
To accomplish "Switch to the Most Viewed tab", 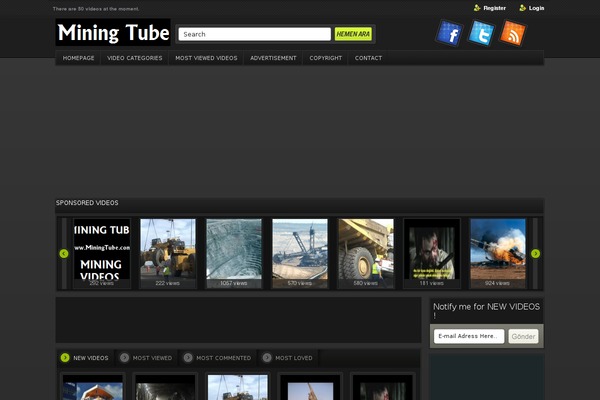I will [x=152, y=358].
